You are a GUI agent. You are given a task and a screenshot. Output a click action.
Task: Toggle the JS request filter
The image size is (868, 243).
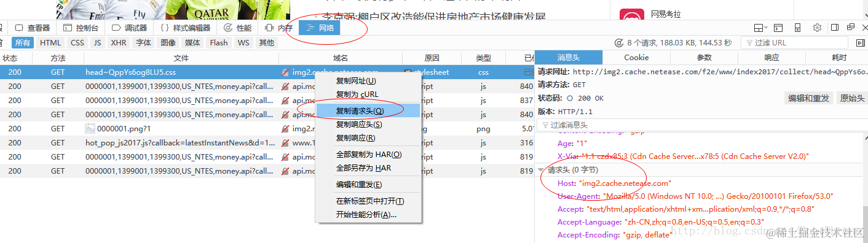click(97, 43)
